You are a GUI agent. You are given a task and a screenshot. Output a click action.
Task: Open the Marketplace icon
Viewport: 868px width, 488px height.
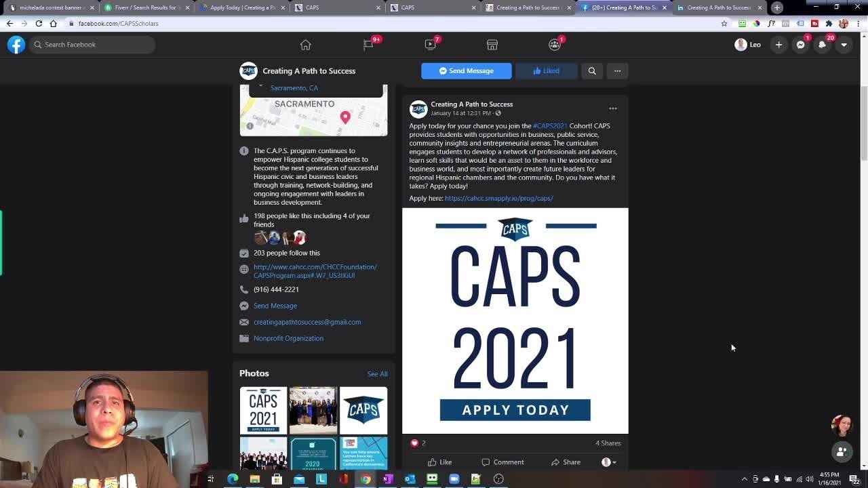click(x=492, y=45)
